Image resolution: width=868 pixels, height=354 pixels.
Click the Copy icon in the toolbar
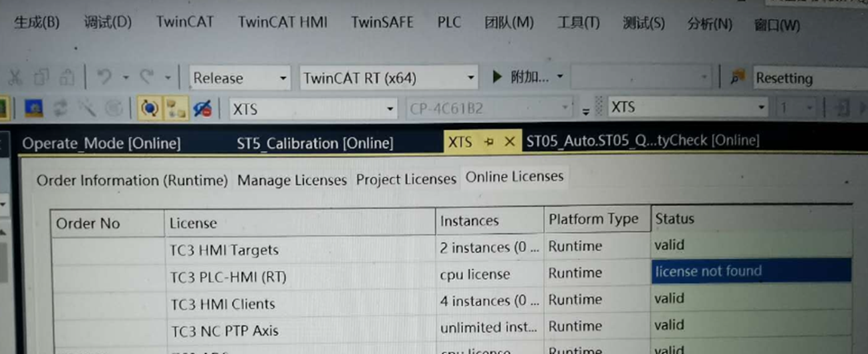pos(41,77)
